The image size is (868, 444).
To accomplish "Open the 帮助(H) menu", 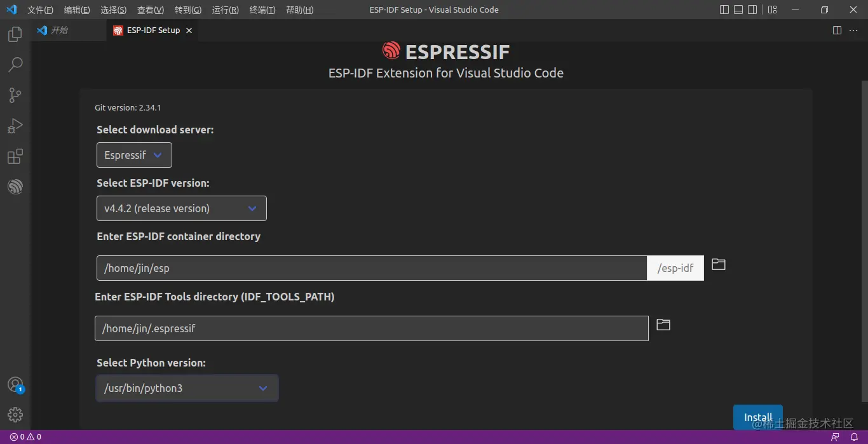I will click(x=300, y=10).
